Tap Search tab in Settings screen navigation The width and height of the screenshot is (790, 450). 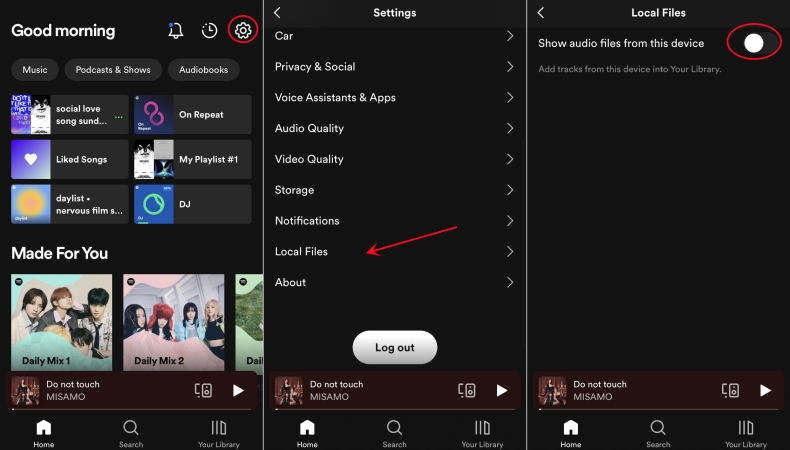click(x=394, y=434)
